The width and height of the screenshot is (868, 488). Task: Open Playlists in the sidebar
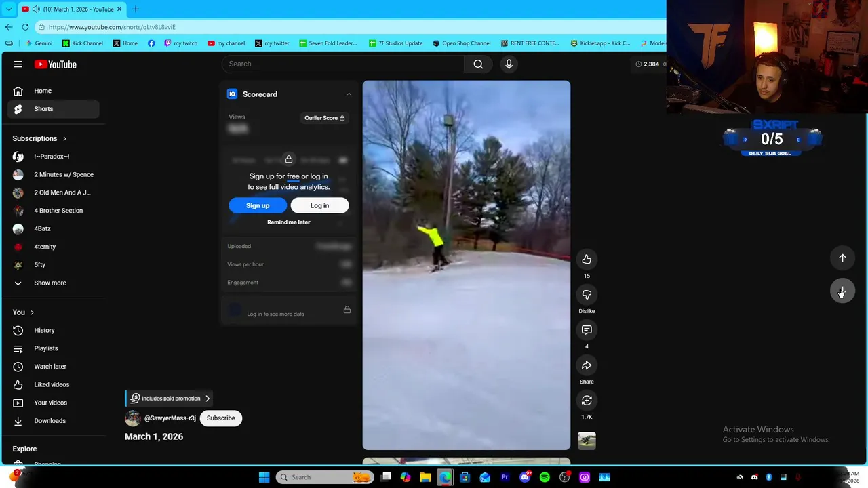coord(53,348)
